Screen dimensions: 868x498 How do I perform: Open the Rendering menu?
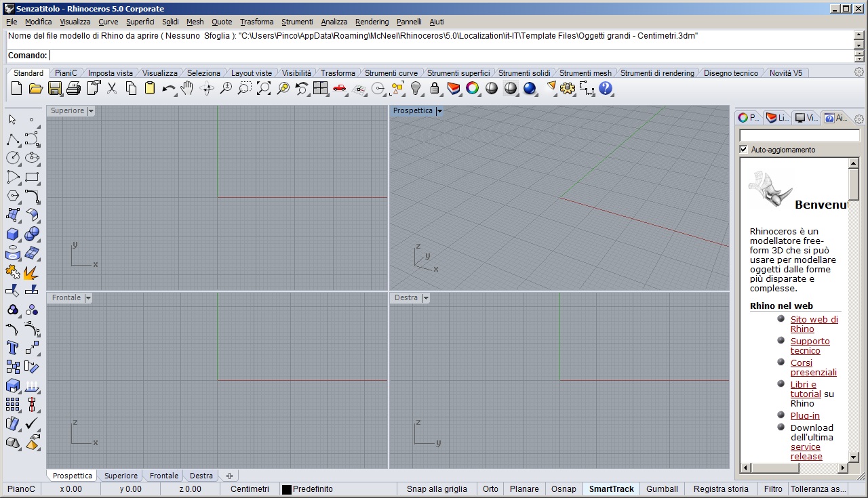tap(372, 22)
